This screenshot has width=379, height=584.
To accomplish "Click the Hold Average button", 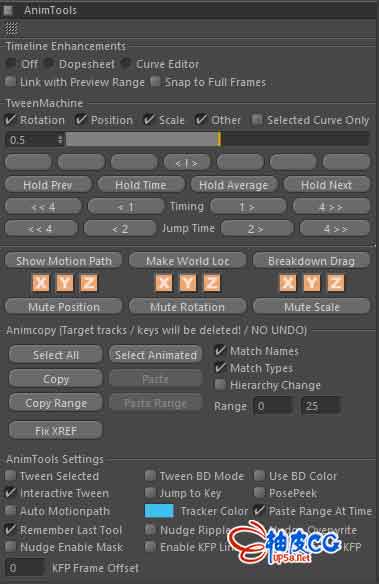I will pyautogui.click(x=234, y=185).
